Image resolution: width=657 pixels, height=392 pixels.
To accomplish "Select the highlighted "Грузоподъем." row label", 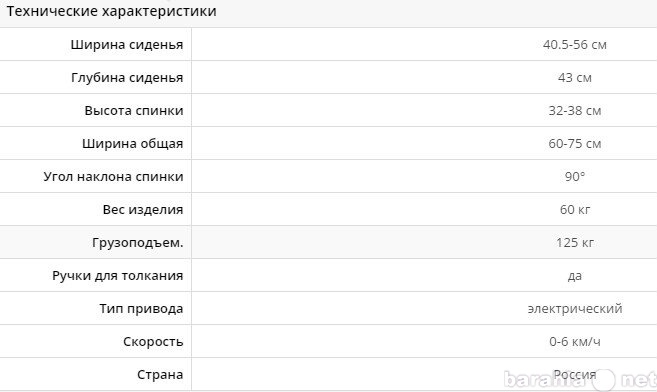I will (137, 242).
